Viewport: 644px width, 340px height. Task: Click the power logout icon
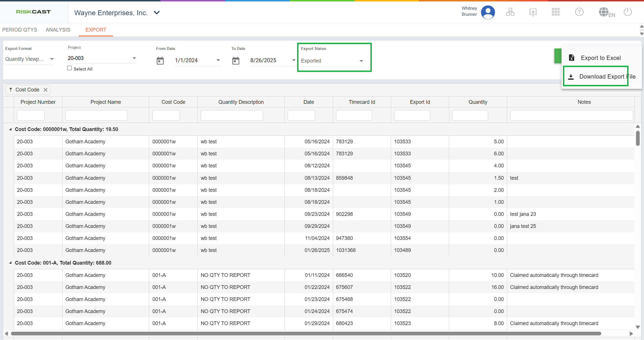click(x=628, y=12)
